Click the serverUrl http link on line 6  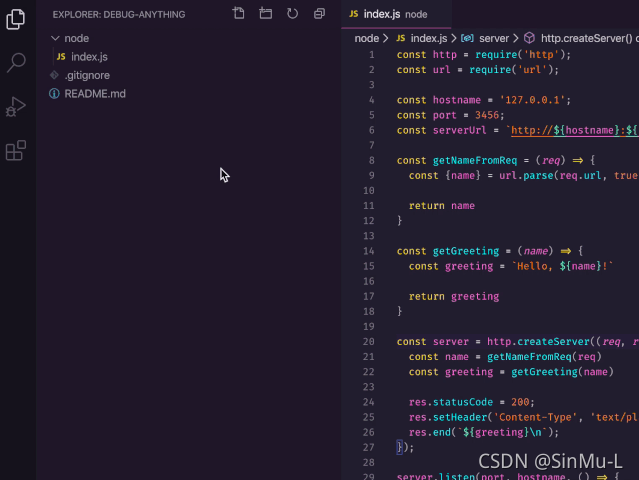click(575, 130)
